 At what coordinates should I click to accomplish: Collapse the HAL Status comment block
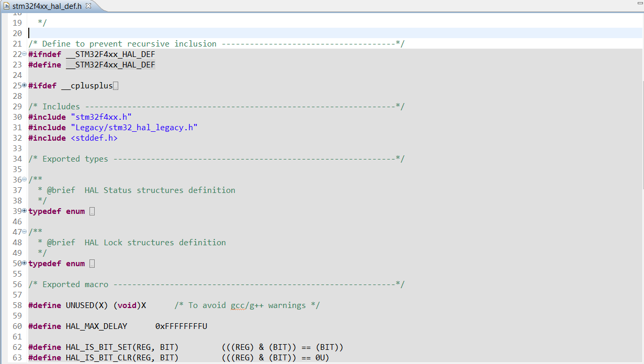click(x=24, y=179)
